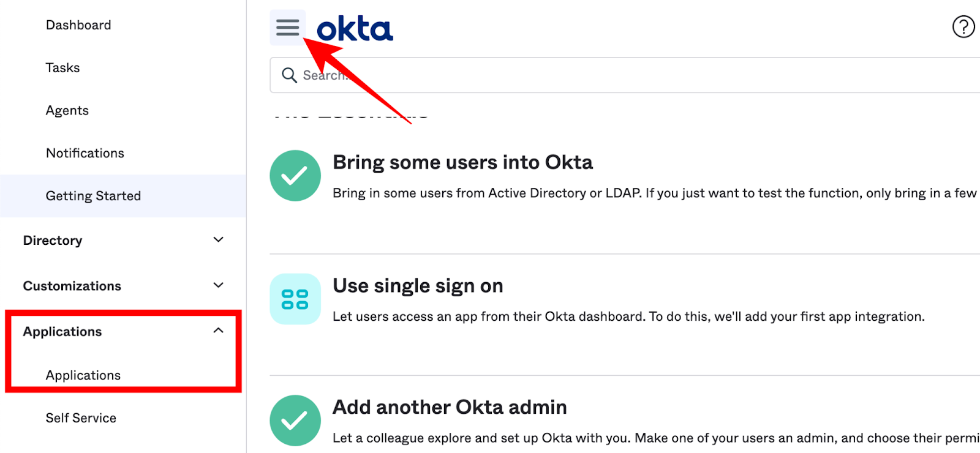Click the green checkmark beside Add another admin
Image resolution: width=980 pixels, height=453 pixels.
click(x=295, y=421)
